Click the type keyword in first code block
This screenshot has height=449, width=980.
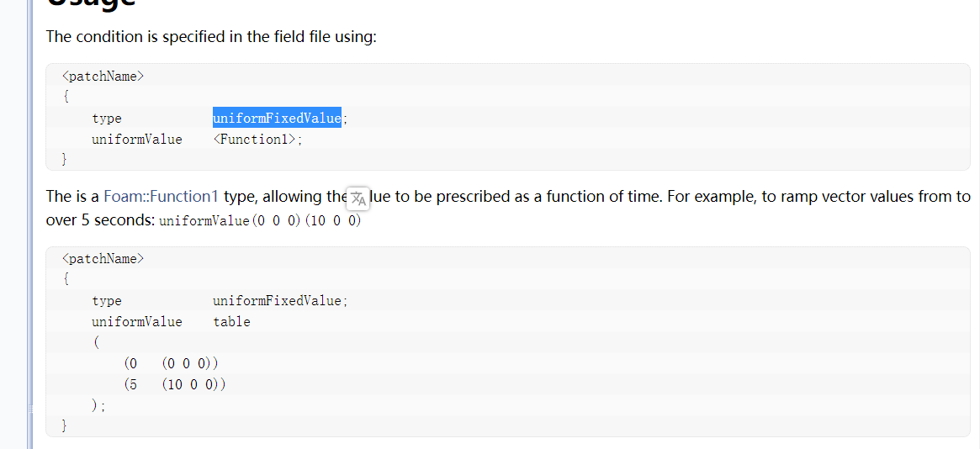[x=107, y=118]
